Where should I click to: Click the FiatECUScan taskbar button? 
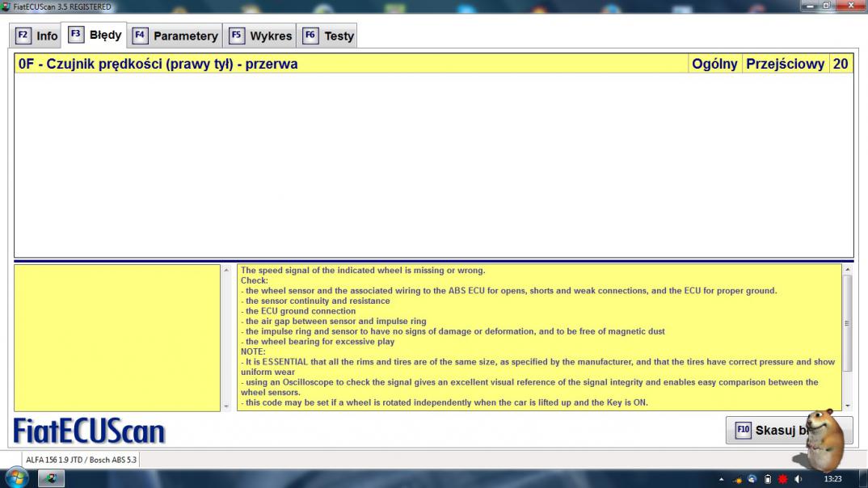tap(52, 478)
